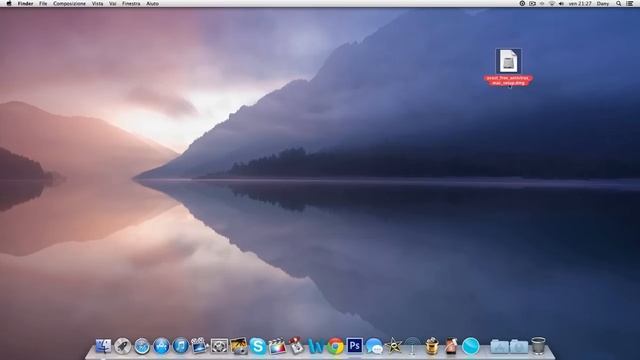Viewport: 640px width, 360px height.
Task: Open the Aiuto menu
Action: (152, 3)
